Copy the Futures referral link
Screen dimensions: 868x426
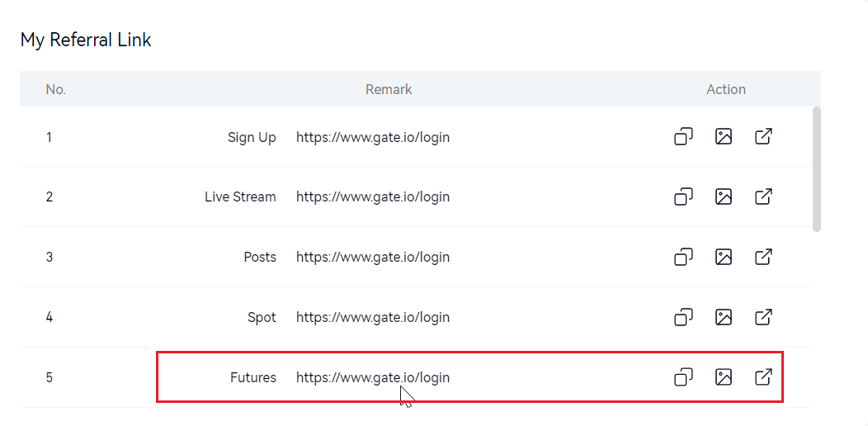point(683,377)
